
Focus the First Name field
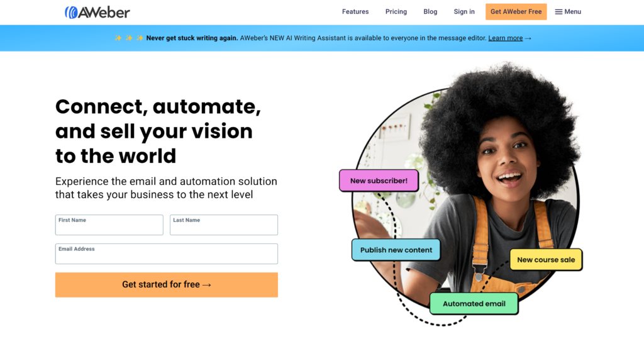(x=109, y=225)
